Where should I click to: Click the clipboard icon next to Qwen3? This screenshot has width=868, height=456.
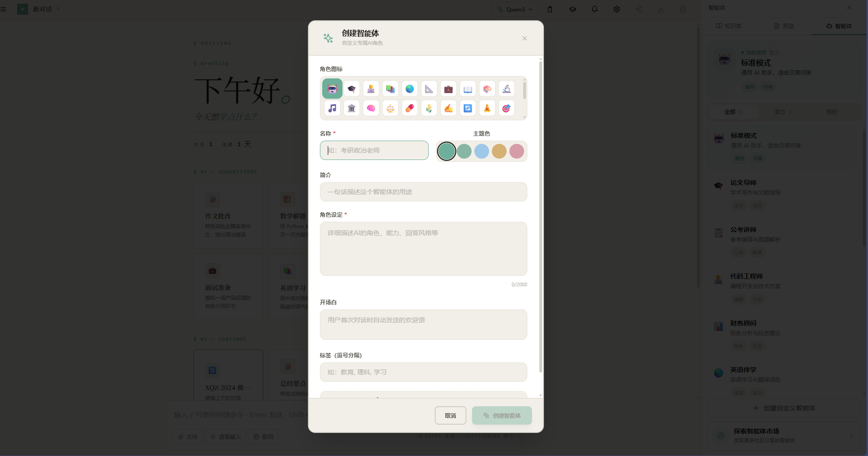[x=550, y=9]
